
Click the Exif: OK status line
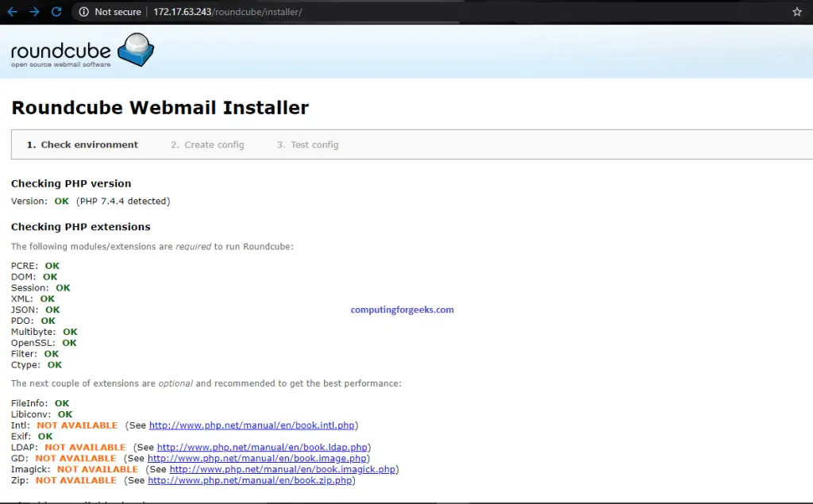click(x=32, y=437)
